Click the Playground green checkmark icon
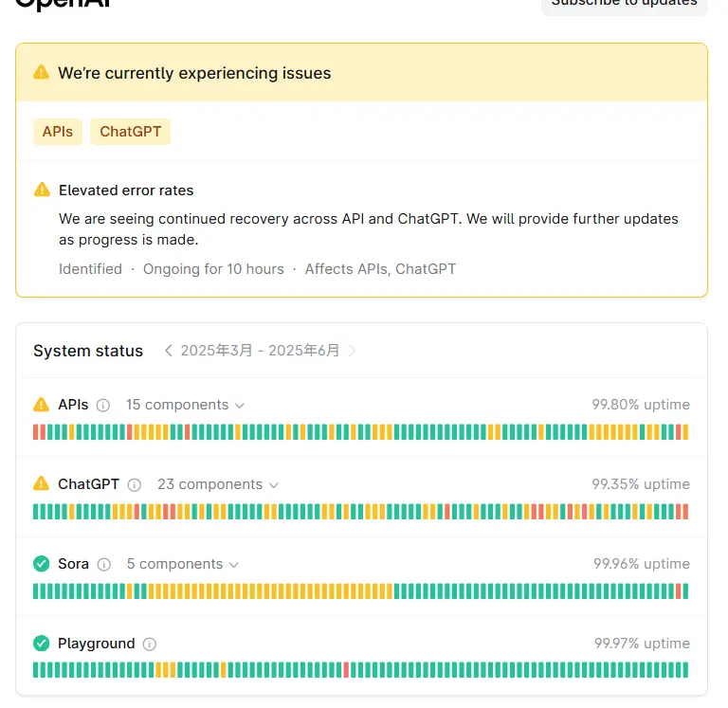728x708 pixels. click(41, 644)
